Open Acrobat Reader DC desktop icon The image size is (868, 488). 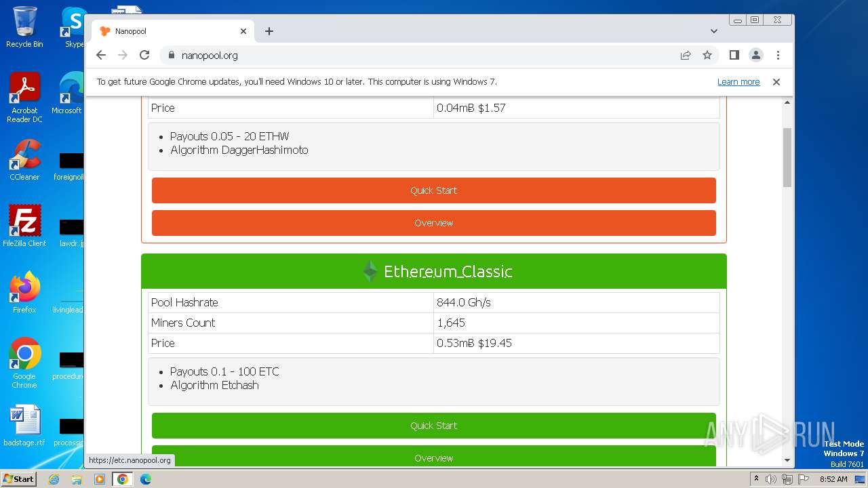tap(24, 98)
